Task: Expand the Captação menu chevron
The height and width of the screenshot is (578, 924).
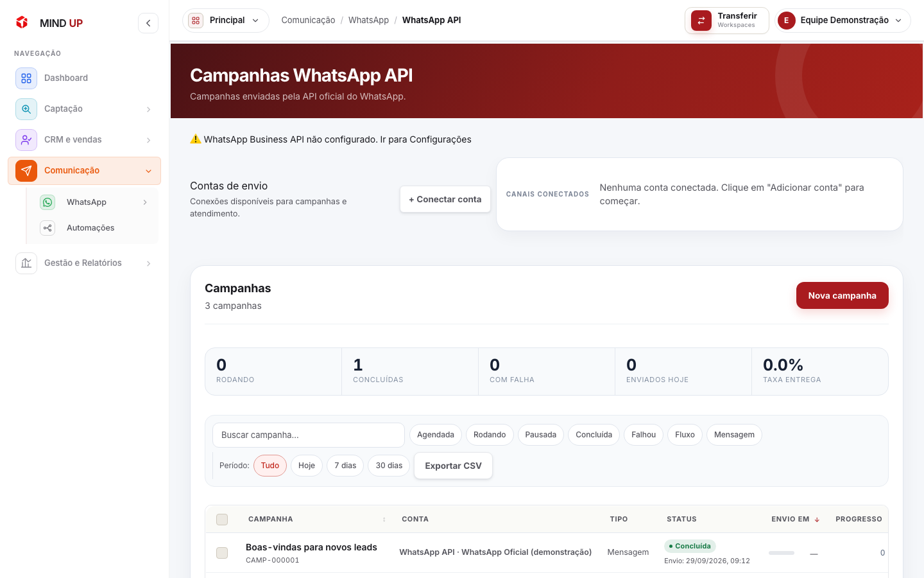Action: [148, 109]
